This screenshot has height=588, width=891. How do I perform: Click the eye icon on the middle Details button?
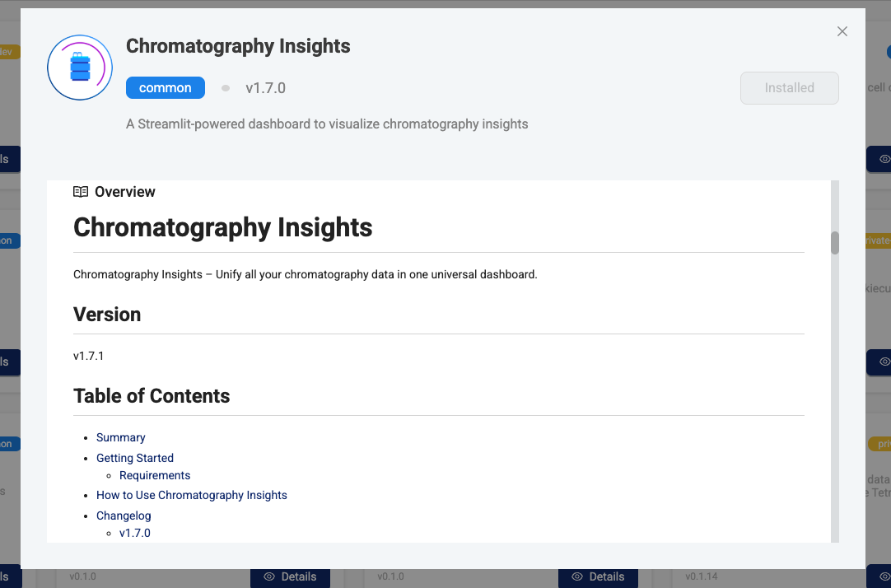point(577,576)
